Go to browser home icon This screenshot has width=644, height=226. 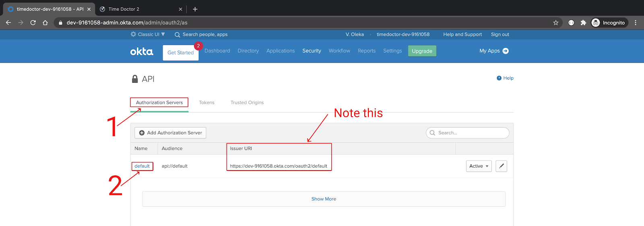point(45,23)
